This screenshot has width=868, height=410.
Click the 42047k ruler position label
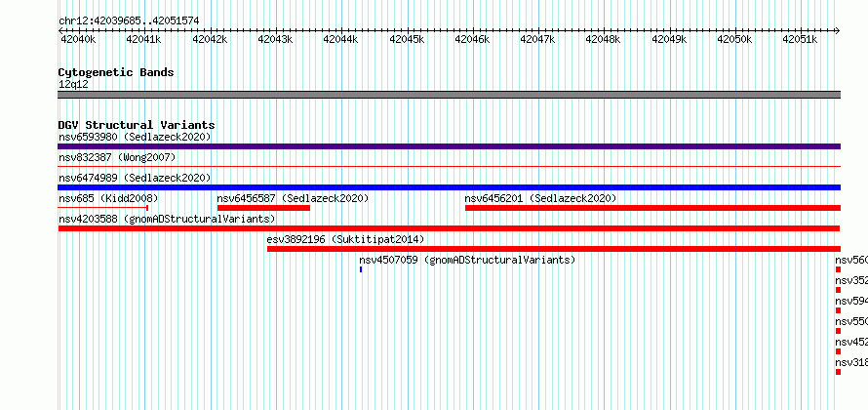(538, 40)
